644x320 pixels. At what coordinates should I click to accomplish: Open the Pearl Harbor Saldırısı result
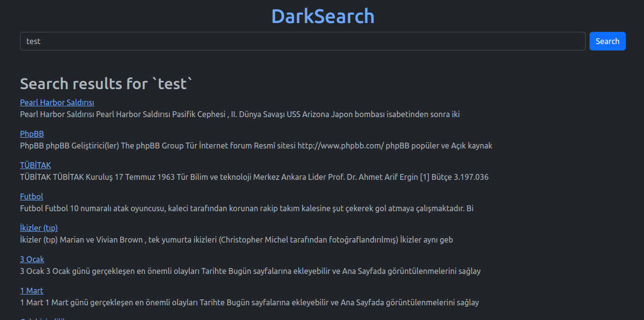pyautogui.click(x=57, y=102)
